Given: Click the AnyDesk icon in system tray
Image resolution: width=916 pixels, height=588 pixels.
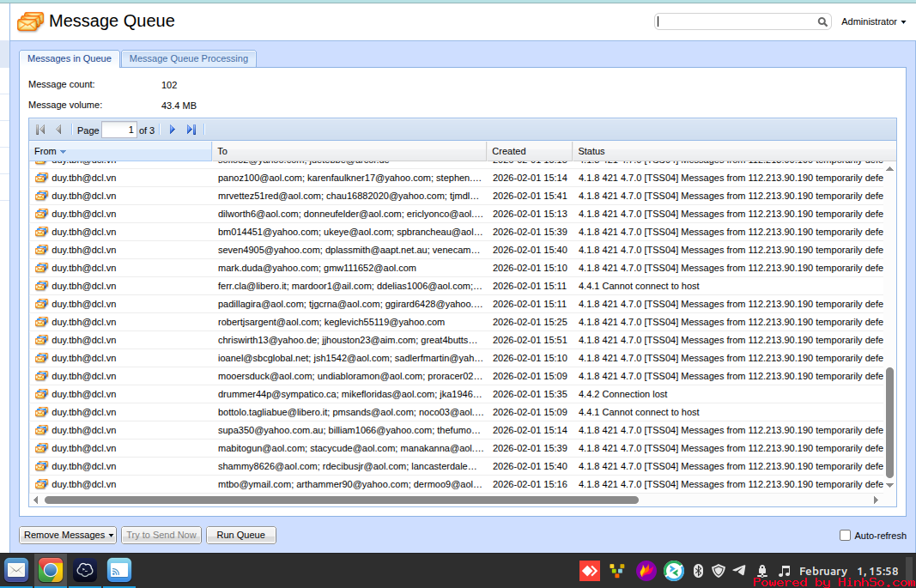Looking at the screenshot, I should pos(590,571).
